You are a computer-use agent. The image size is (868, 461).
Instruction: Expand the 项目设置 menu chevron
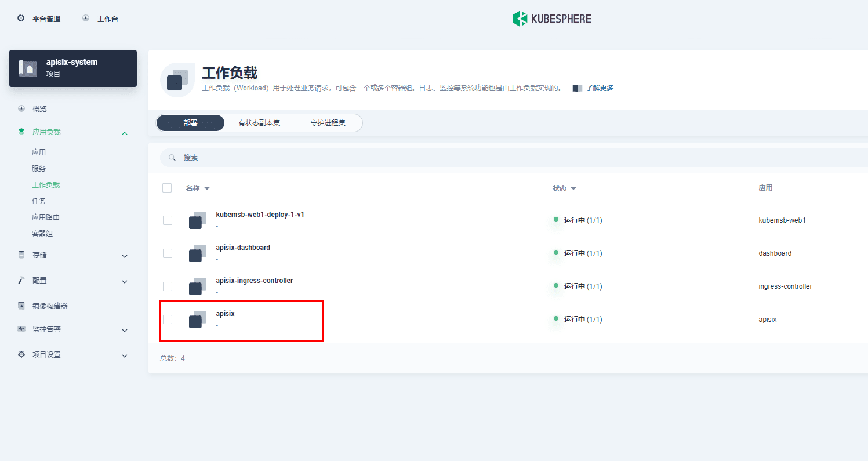click(125, 356)
